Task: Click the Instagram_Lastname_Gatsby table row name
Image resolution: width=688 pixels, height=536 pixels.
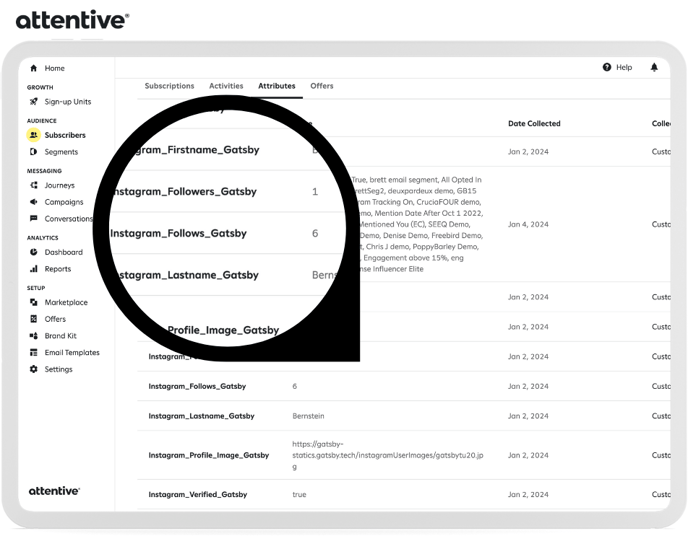Action: click(201, 416)
